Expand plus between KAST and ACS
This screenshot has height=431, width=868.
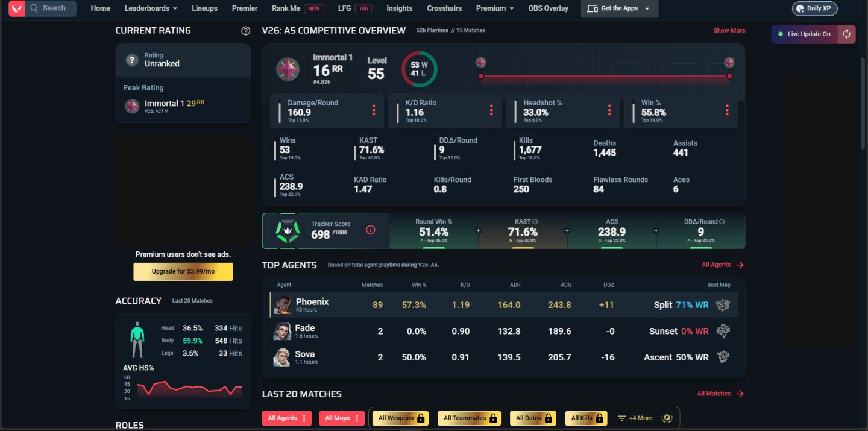(x=567, y=230)
